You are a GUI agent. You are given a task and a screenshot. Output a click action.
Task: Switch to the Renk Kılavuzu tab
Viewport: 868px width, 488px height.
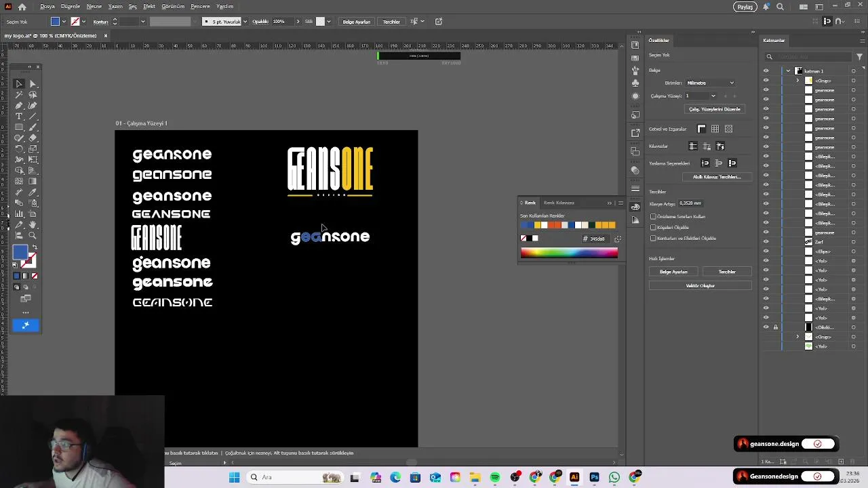[559, 203]
